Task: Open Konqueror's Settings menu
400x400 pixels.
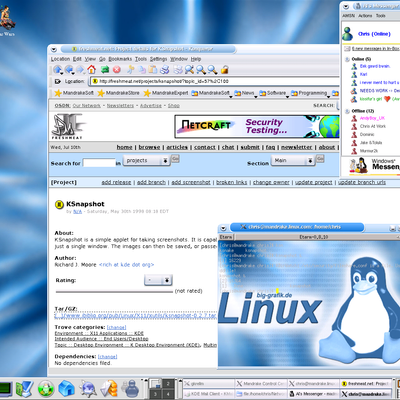Action: pyautogui.click(x=158, y=59)
